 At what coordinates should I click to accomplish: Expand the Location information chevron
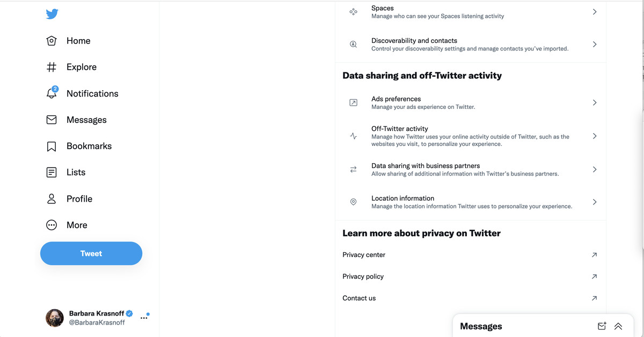click(595, 202)
